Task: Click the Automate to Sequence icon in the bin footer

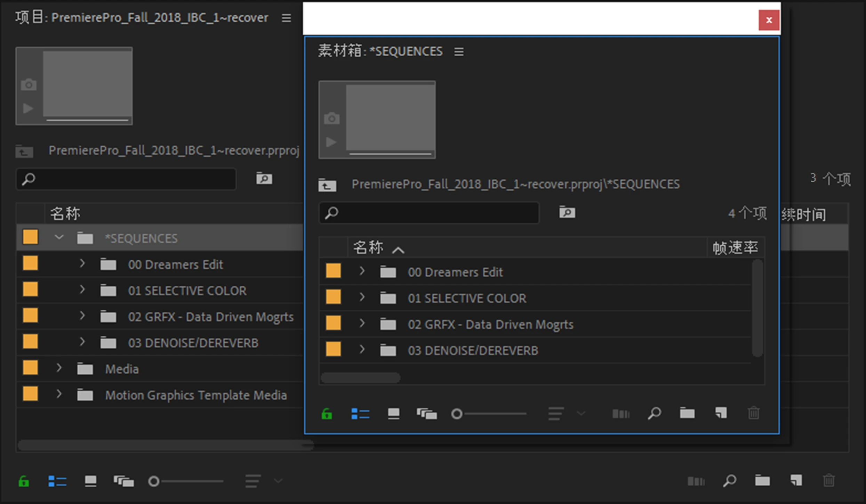Action: (621, 414)
